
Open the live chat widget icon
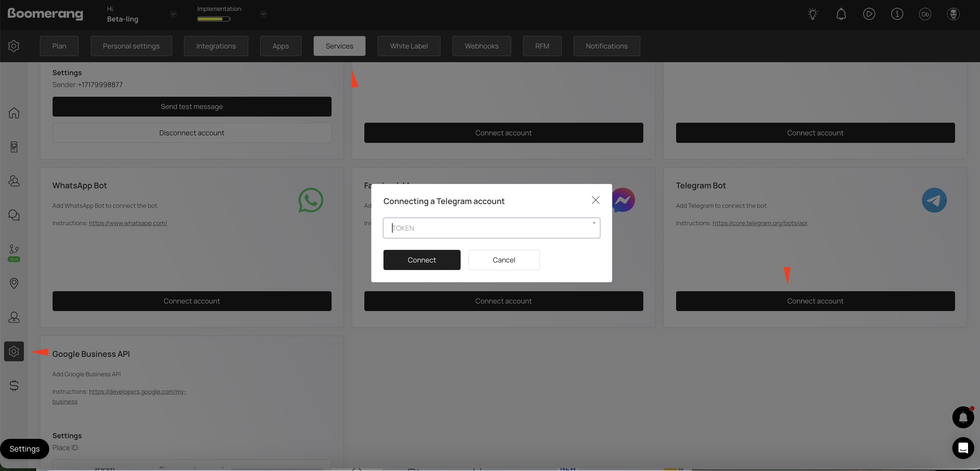[963, 448]
